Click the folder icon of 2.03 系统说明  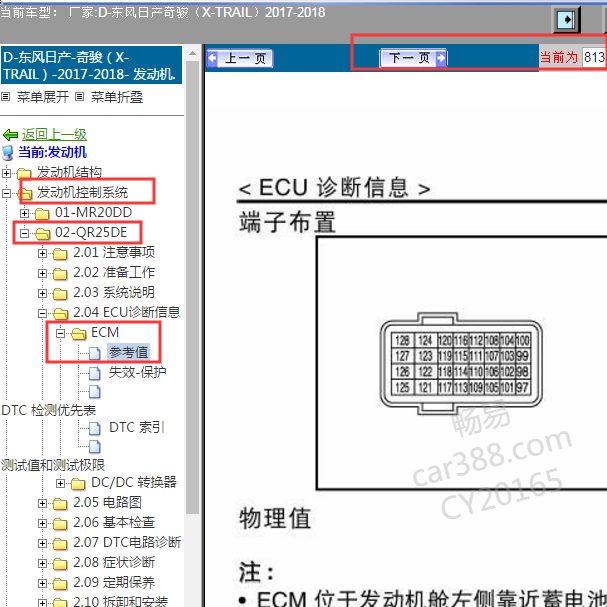coord(60,294)
